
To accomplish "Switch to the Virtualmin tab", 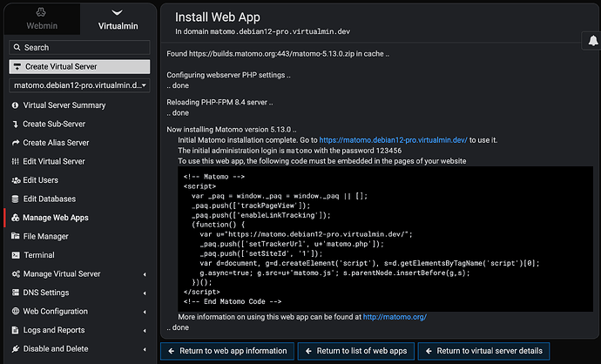I will (118, 19).
